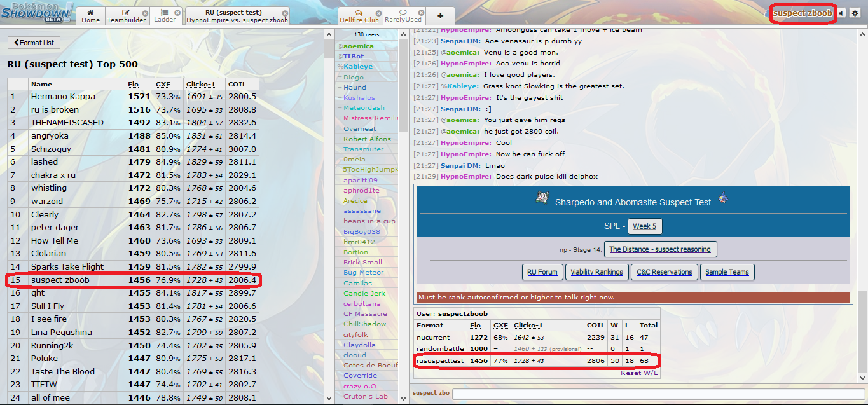Image resolution: width=868 pixels, height=405 pixels.
Task: Open a new room with plus icon
Action: (441, 16)
